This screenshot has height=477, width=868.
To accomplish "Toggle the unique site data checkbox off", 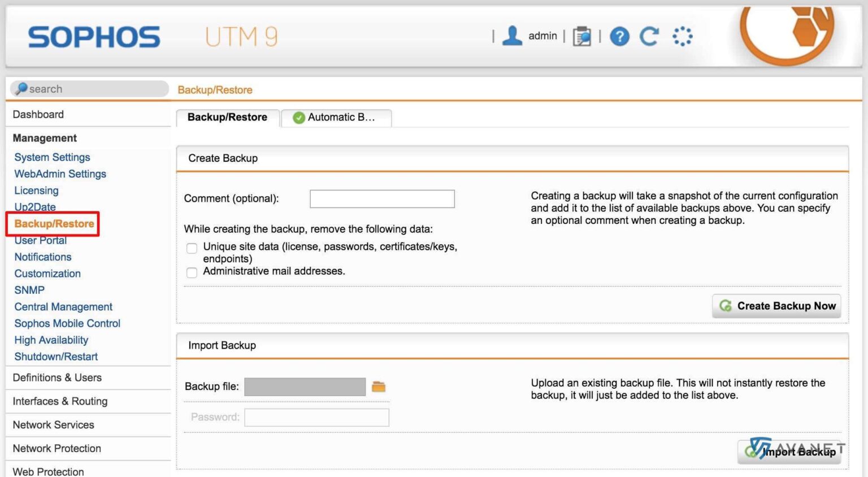I will point(192,248).
